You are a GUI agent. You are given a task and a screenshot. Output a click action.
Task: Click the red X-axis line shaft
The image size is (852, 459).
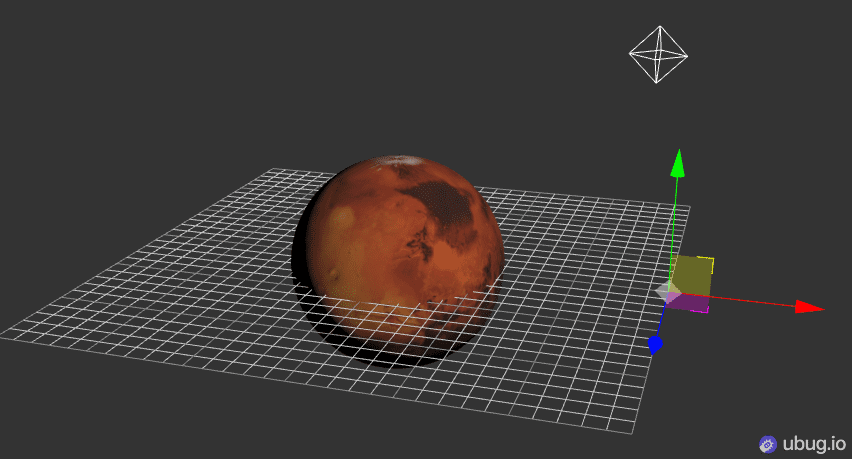(750, 302)
